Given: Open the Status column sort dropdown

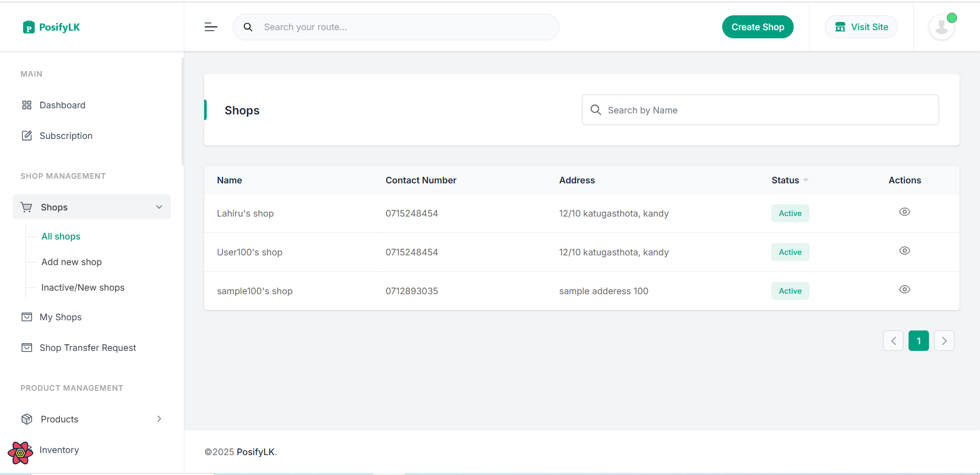Looking at the screenshot, I should 805,180.
